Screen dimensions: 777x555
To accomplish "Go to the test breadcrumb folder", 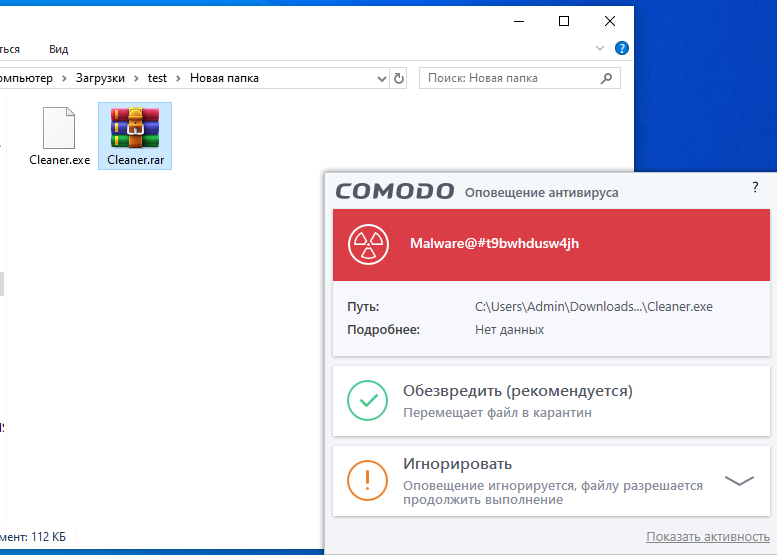I will point(157,78).
